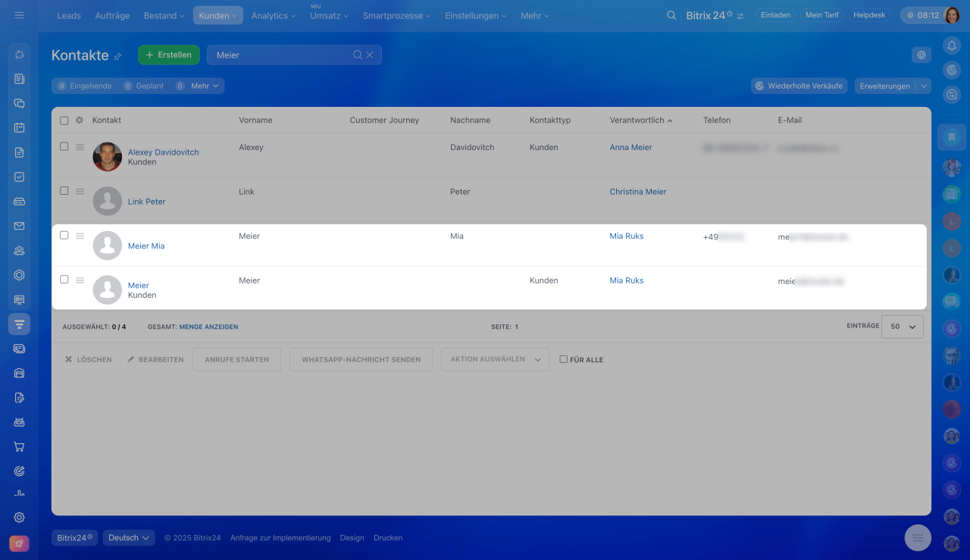Click the green Erstellen button
The image size is (970, 560).
(x=169, y=55)
